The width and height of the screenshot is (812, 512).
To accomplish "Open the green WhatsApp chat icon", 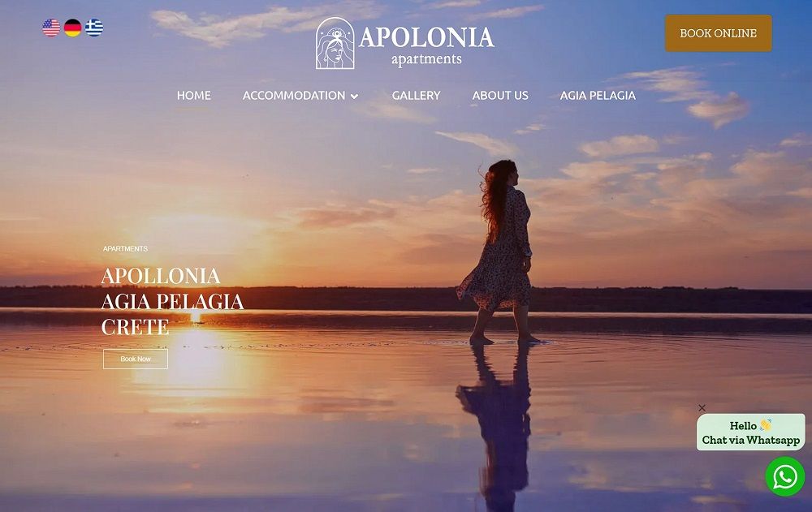I will 785,476.
